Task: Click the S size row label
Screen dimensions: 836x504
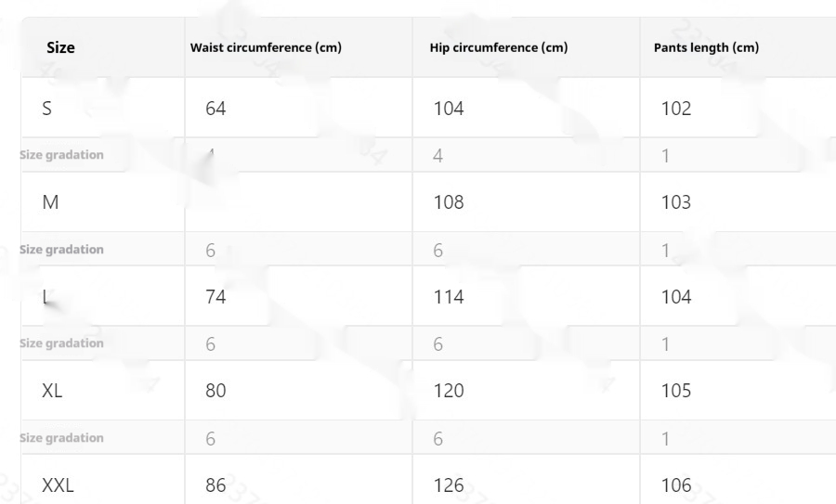Action: pos(47,109)
